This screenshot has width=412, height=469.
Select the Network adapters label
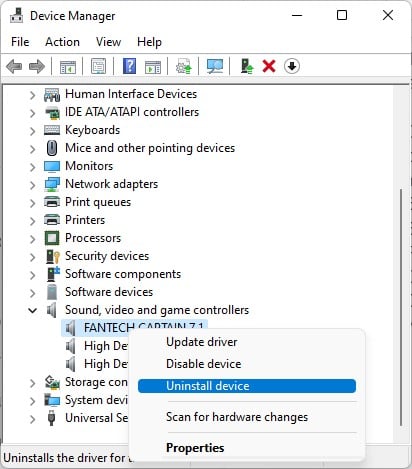(111, 184)
